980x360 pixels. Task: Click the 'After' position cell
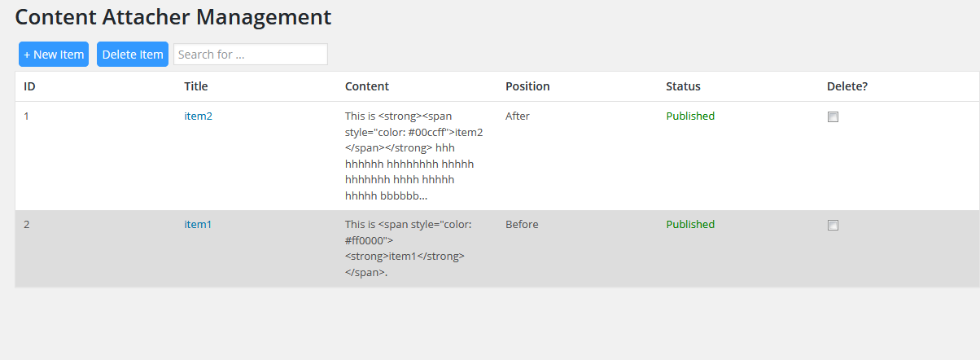(518, 116)
